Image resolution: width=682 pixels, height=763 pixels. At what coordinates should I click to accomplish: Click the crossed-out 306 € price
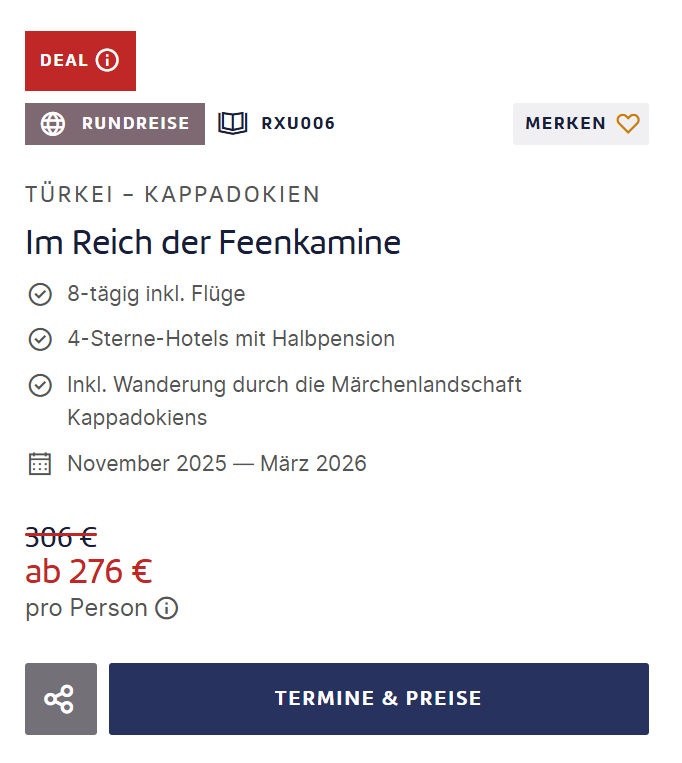(61, 537)
